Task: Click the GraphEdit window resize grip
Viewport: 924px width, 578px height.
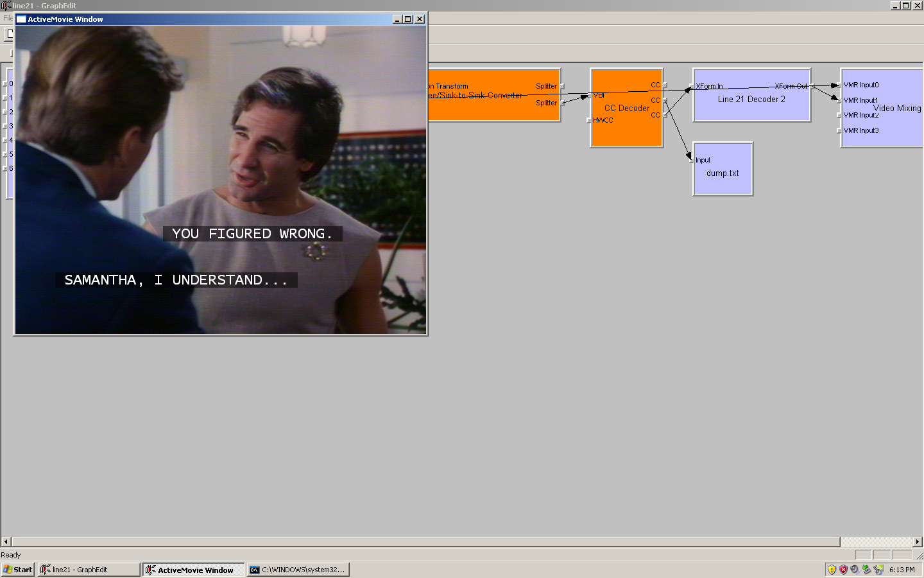Action: [x=918, y=555]
